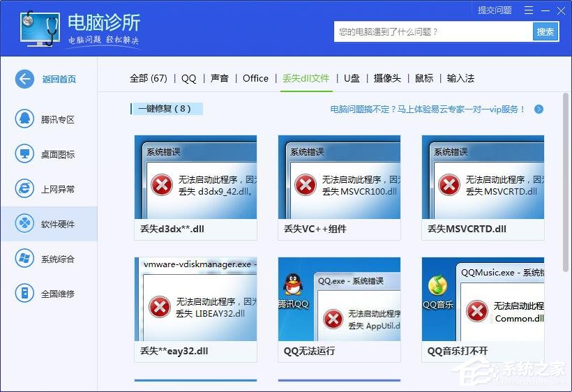The image size is (572, 392).
Task: Click the 全国维修 sidebar icon
Action: coord(24,294)
